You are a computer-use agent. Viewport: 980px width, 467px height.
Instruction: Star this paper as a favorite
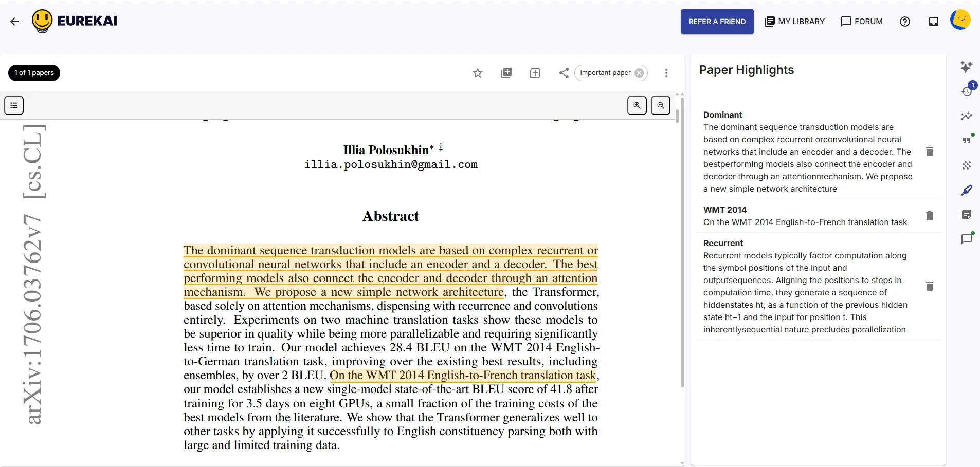click(478, 73)
